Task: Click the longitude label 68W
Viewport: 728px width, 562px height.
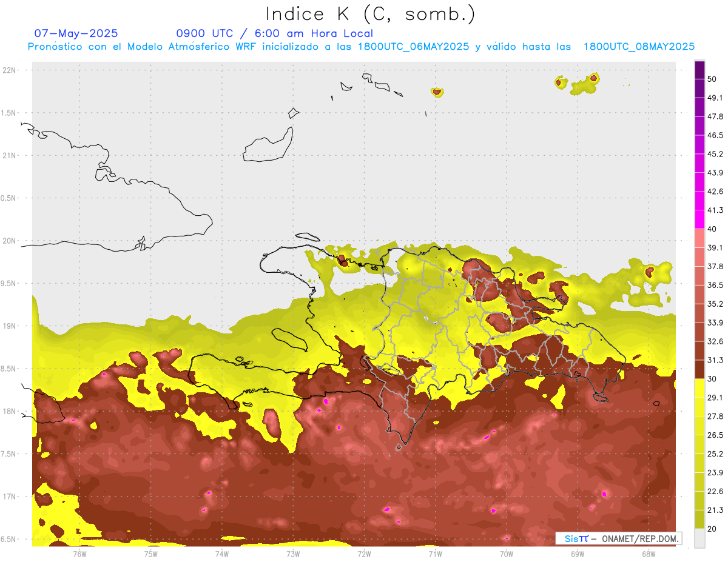Action: coord(649,554)
